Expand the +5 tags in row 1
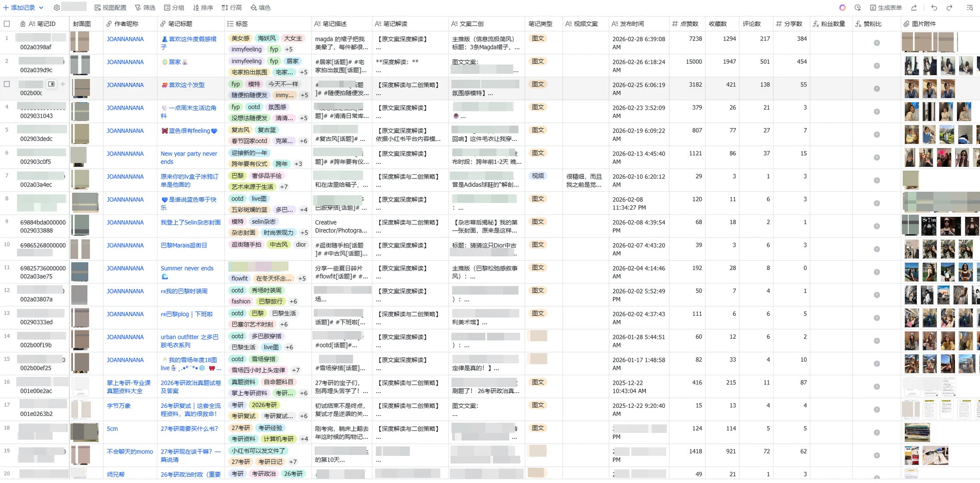Viewport: 980px width, 483px height. click(x=289, y=49)
